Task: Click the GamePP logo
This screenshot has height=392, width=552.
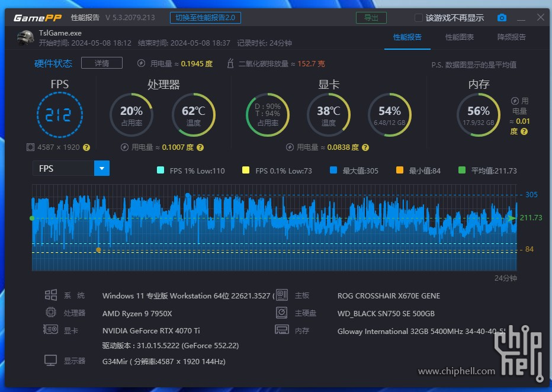Action: click(x=37, y=18)
